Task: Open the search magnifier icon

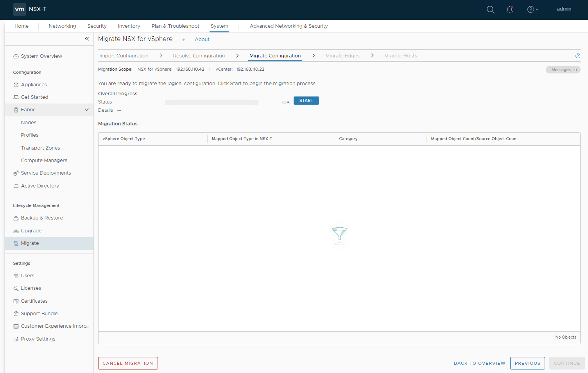Action: click(490, 9)
